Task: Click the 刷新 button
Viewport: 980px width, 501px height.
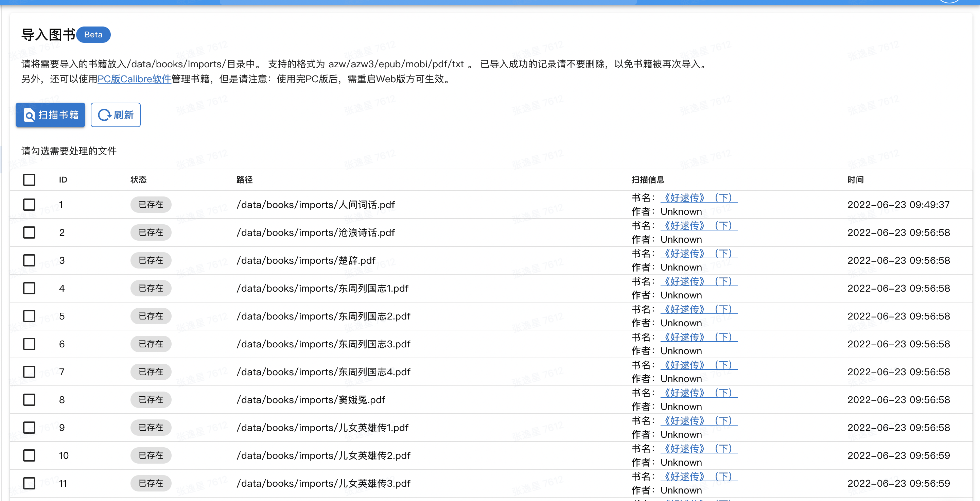Action: 115,115
